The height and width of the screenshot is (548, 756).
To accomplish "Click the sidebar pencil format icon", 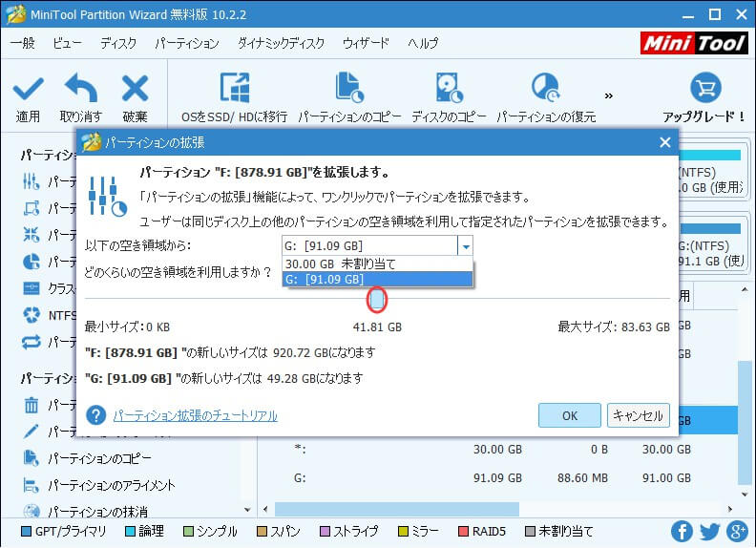I will (x=31, y=431).
